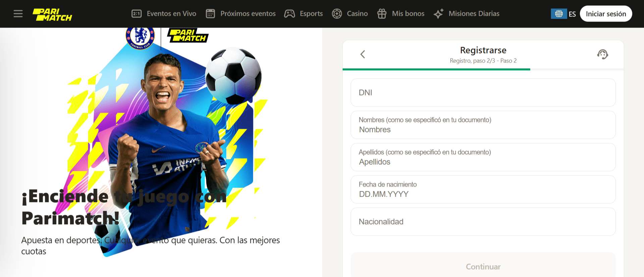Image resolution: width=644 pixels, height=277 pixels.
Task: Click the live scoreboard icon
Action: 137,14
